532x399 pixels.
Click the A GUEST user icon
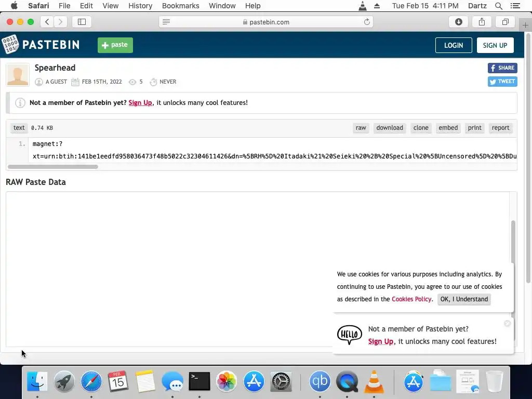pyautogui.click(x=39, y=82)
